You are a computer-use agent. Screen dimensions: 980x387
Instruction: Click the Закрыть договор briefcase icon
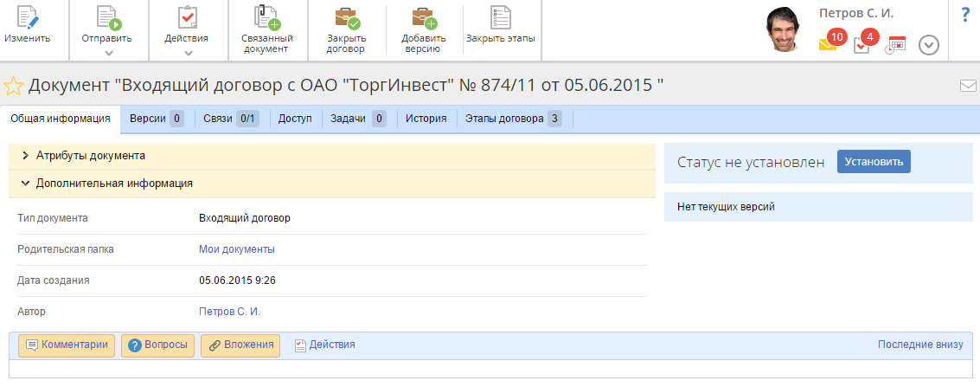pyautogui.click(x=346, y=19)
